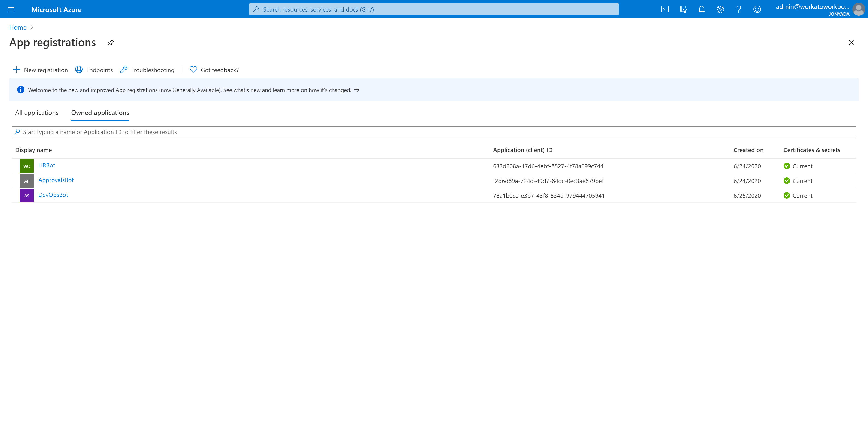Open Troubleshooting from the toolbar
The image size is (868, 427).
click(x=147, y=70)
